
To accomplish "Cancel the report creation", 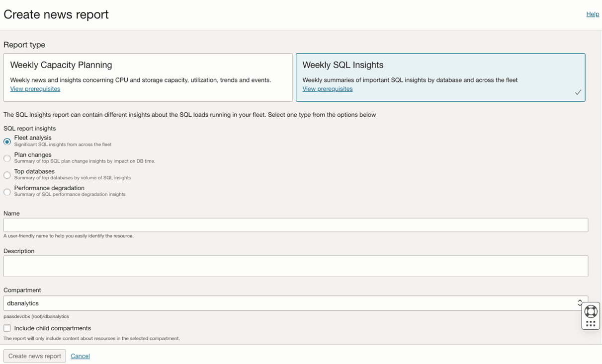I will pos(80,356).
